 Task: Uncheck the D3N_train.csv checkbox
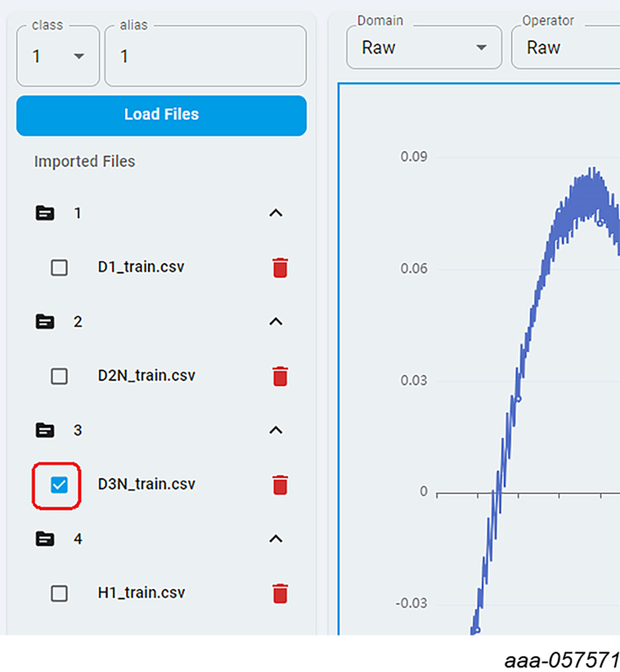coord(59,484)
